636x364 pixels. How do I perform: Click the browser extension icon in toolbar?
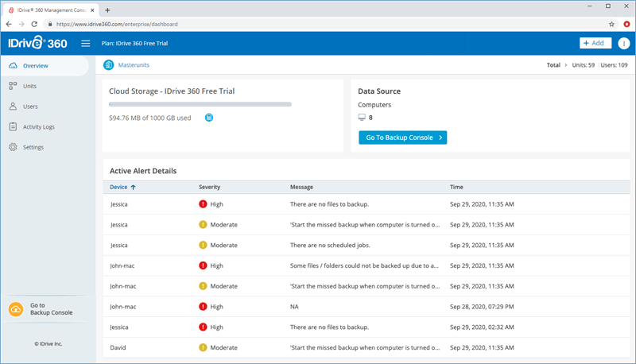click(x=626, y=24)
